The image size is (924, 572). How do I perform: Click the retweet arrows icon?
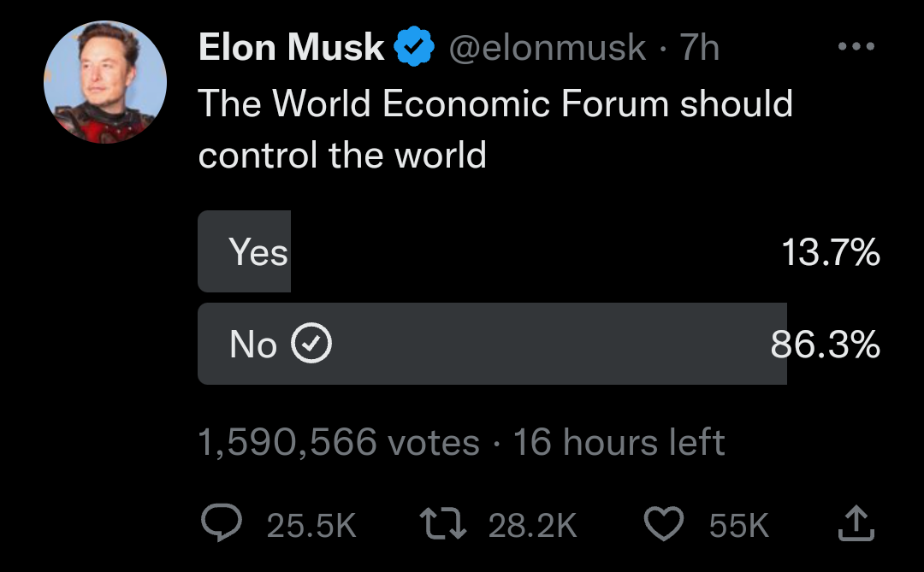[x=442, y=523]
